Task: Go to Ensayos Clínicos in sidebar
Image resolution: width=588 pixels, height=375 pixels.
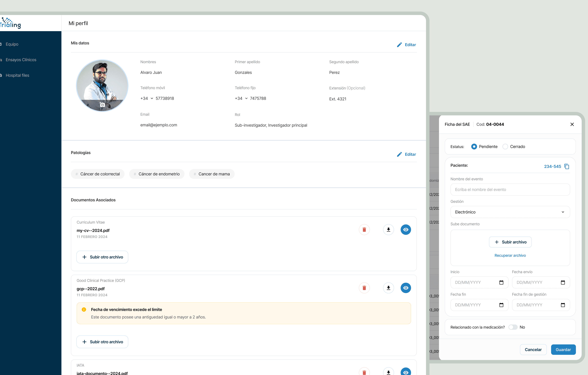Action: click(x=21, y=60)
